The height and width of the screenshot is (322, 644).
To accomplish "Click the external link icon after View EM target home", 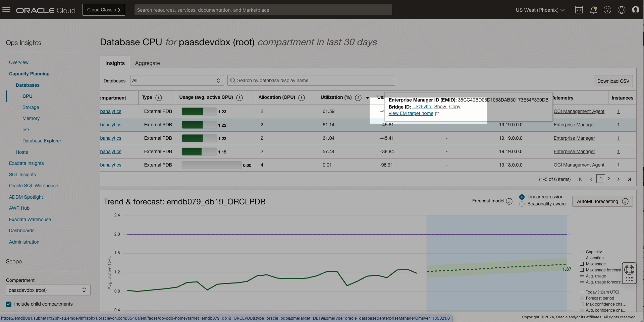I will tap(437, 114).
